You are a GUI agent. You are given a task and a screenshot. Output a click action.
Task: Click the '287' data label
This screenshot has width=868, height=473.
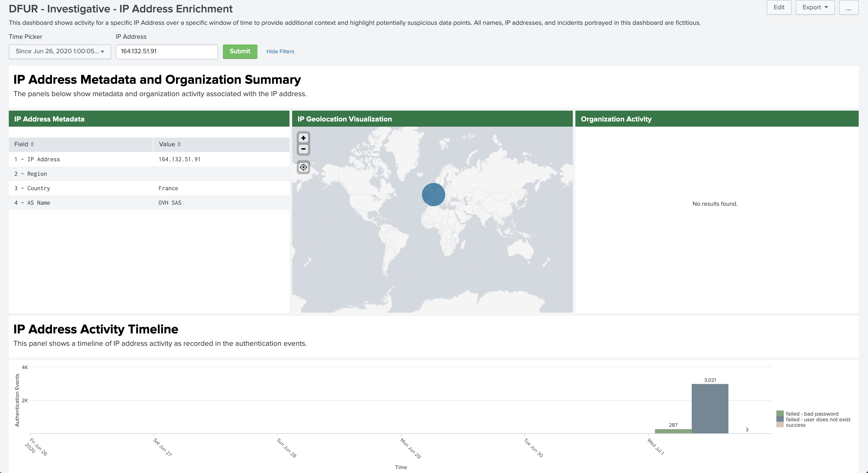[673, 425]
